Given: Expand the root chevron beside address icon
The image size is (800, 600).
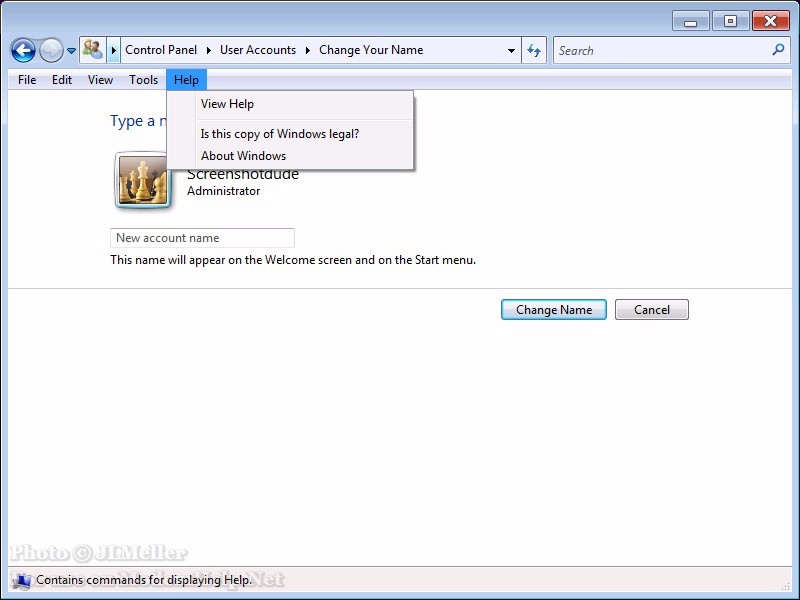Looking at the screenshot, I should pyautogui.click(x=114, y=50).
